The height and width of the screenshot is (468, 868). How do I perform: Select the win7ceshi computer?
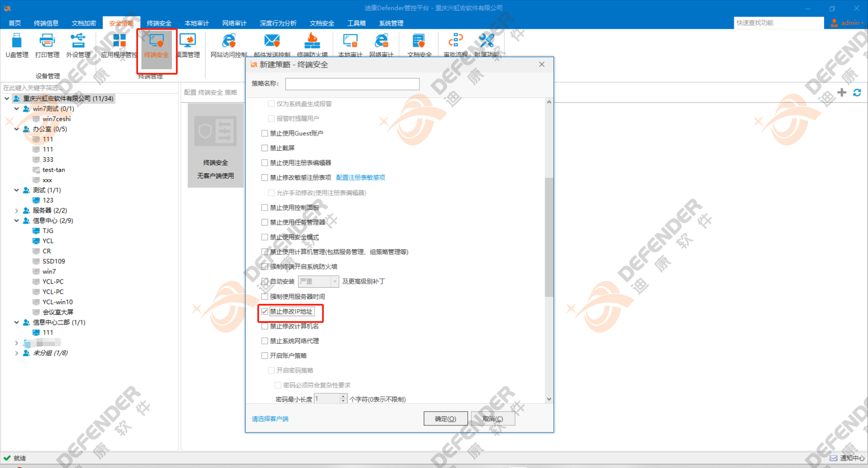coord(57,119)
